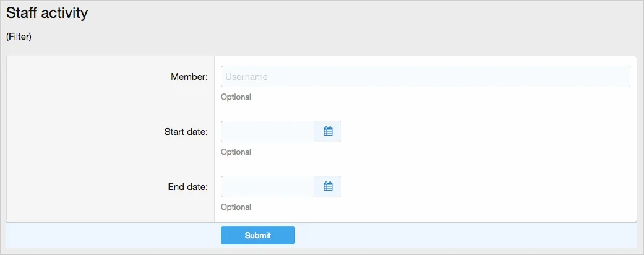The width and height of the screenshot is (644, 255).
Task: Click the calendar icon beside Start date
Action: 328,131
